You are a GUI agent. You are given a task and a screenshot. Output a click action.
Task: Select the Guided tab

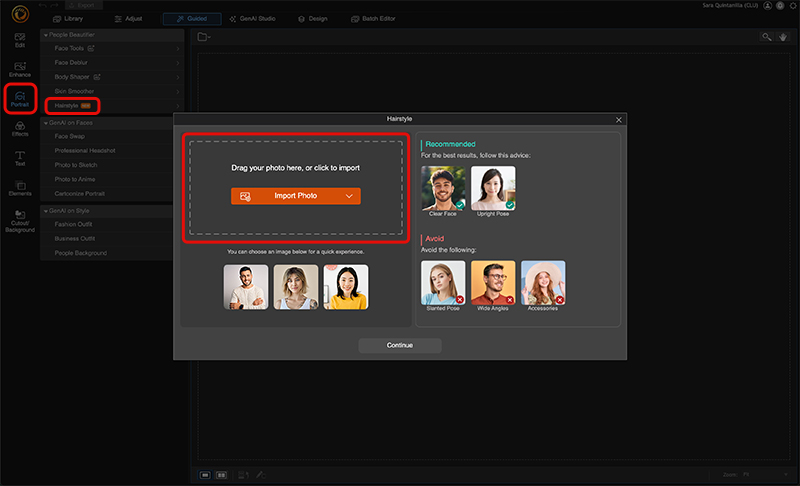(192, 19)
